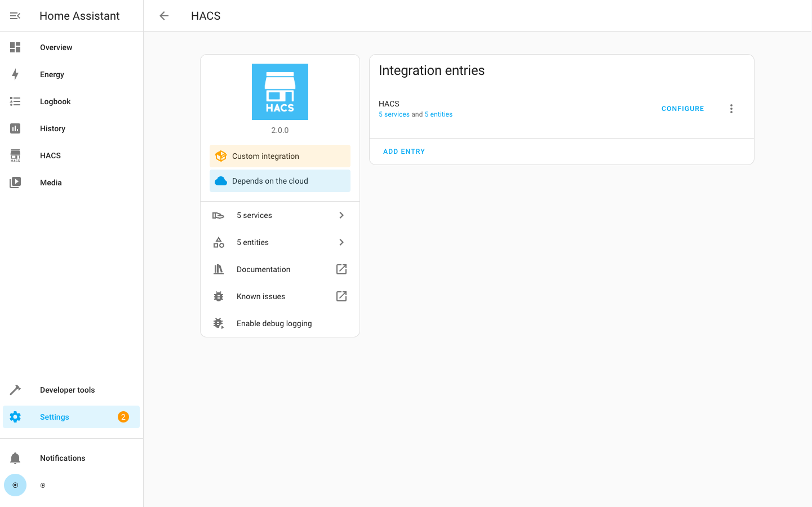Click the back arrow in the header
Image resolution: width=812 pixels, height=507 pixels.
pyautogui.click(x=163, y=16)
